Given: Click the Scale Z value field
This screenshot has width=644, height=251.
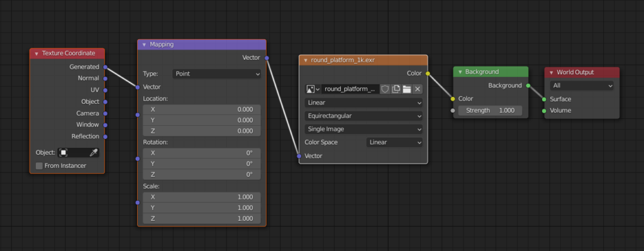Looking at the screenshot, I should pos(202,218).
